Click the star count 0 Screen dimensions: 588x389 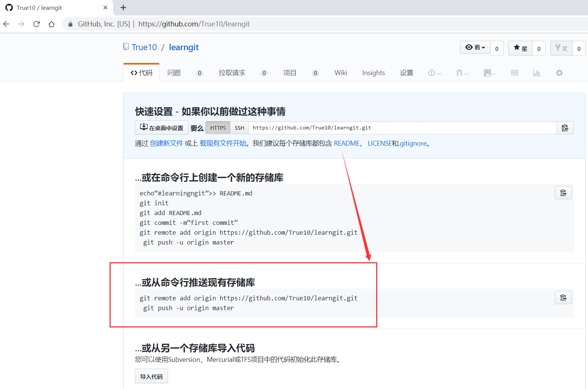click(539, 49)
